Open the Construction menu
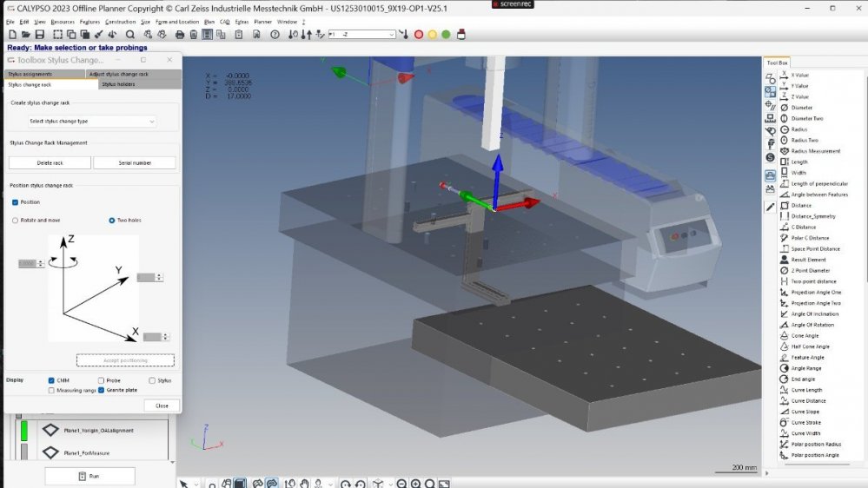868x488 pixels. (120, 21)
